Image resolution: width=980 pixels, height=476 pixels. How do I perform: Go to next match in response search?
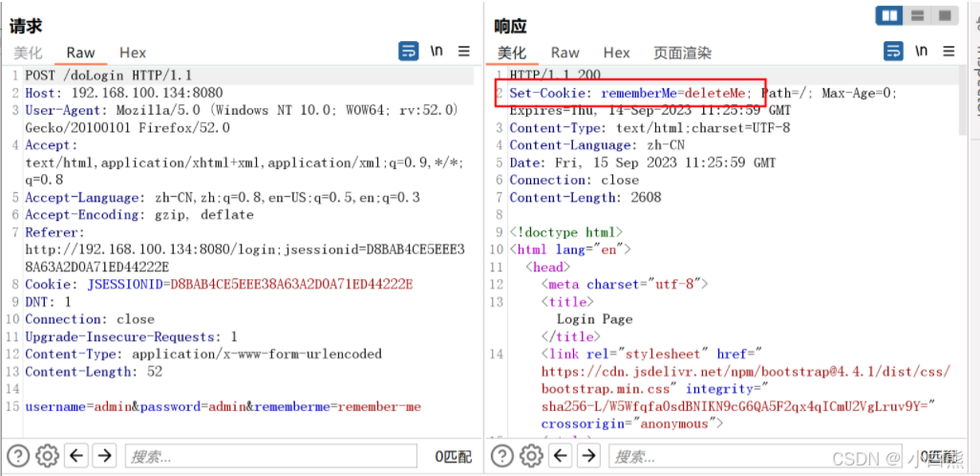tap(588, 456)
